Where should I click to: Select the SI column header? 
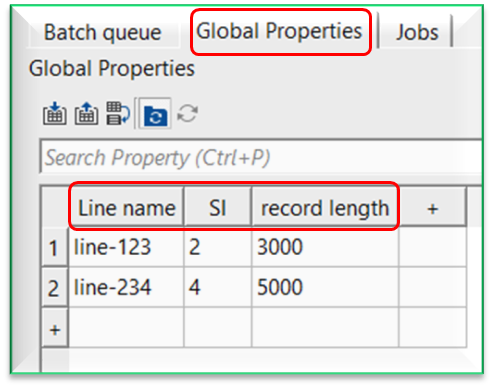(218, 208)
